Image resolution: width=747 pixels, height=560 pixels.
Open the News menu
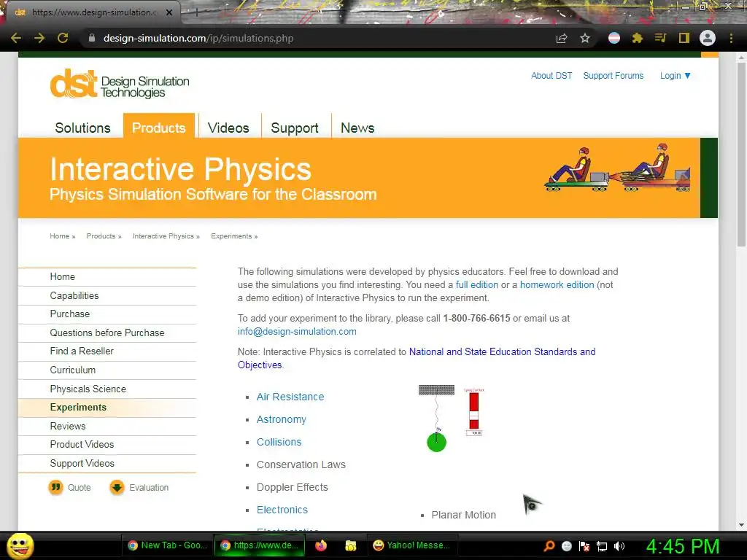point(357,128)
